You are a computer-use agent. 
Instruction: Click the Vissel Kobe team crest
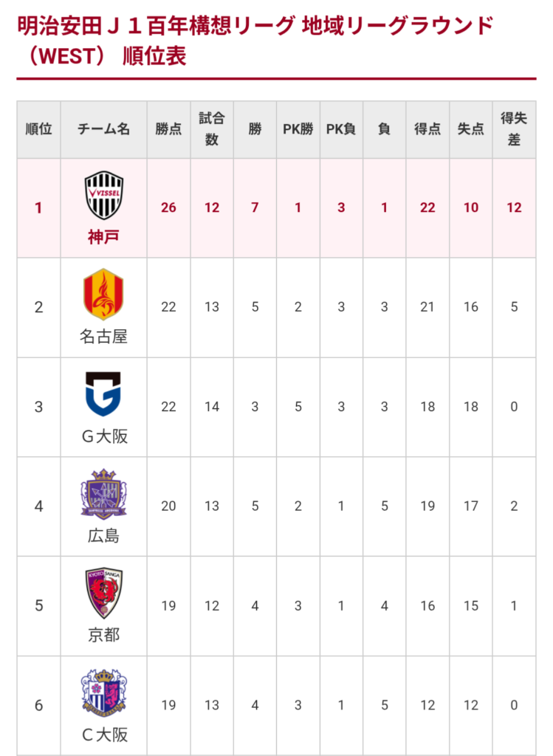(x=103, y=195)
